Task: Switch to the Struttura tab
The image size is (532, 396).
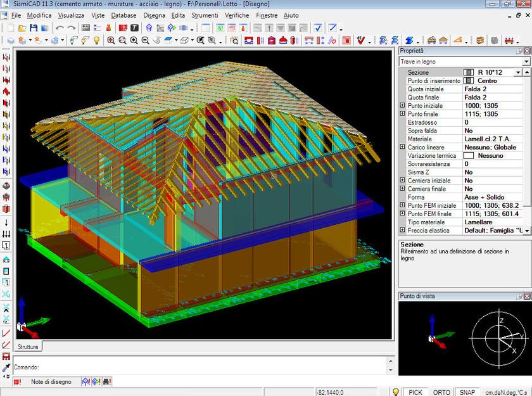Action: pos(27,346)
